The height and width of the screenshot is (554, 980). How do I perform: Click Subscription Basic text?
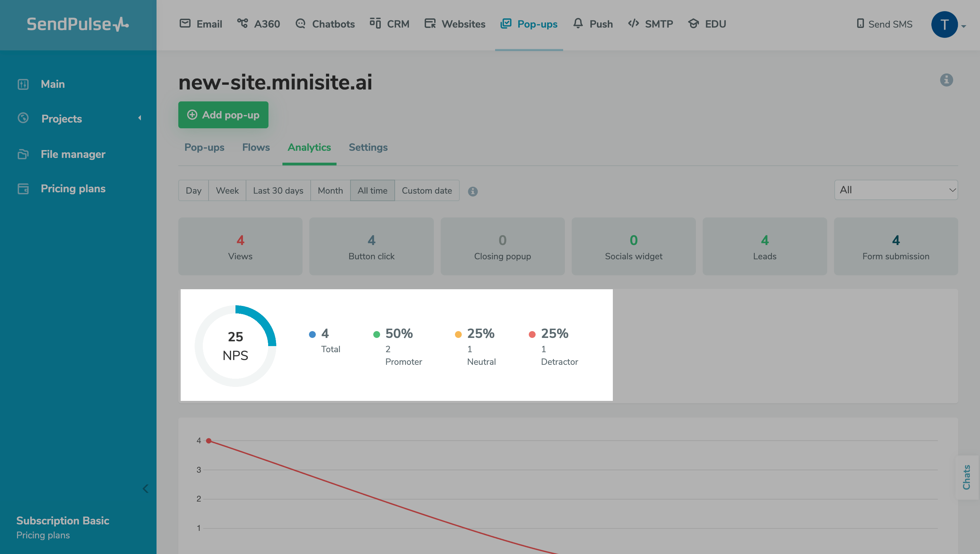(x=63, y=521)
